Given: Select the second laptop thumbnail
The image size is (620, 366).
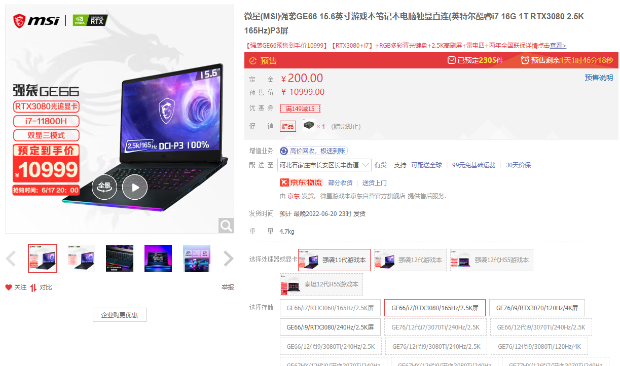Looking at the screenshot, I should [x=81, y=258].
